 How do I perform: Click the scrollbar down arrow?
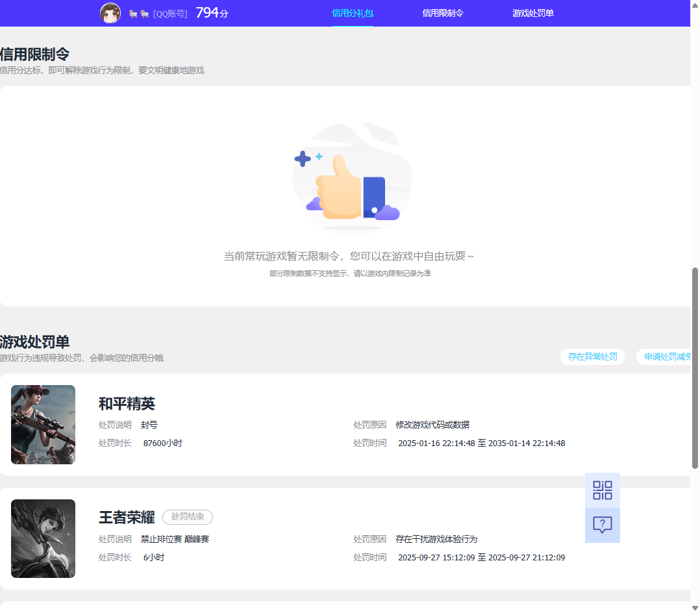(x=695, y=608)
